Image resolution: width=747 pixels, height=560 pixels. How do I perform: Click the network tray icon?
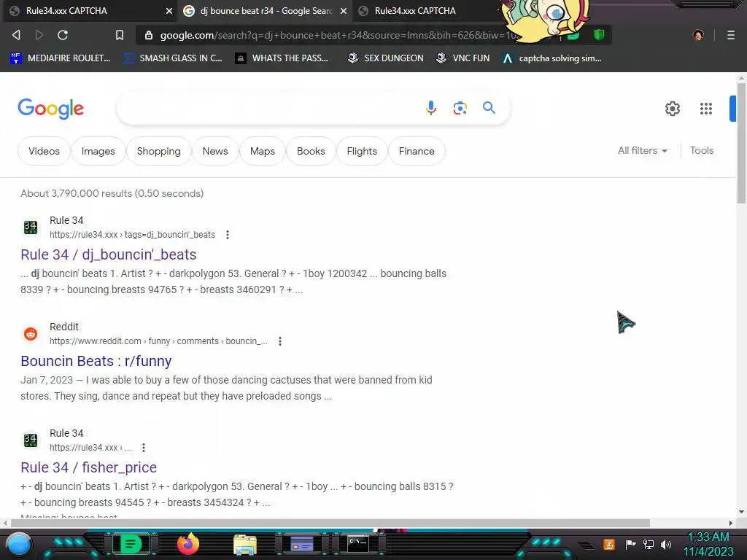[x=649, y=544]
